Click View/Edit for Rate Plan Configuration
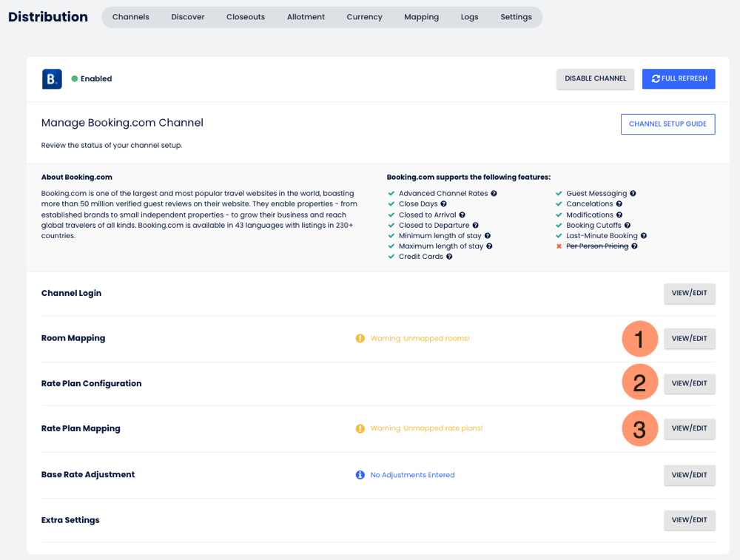 tap(689, 383)
